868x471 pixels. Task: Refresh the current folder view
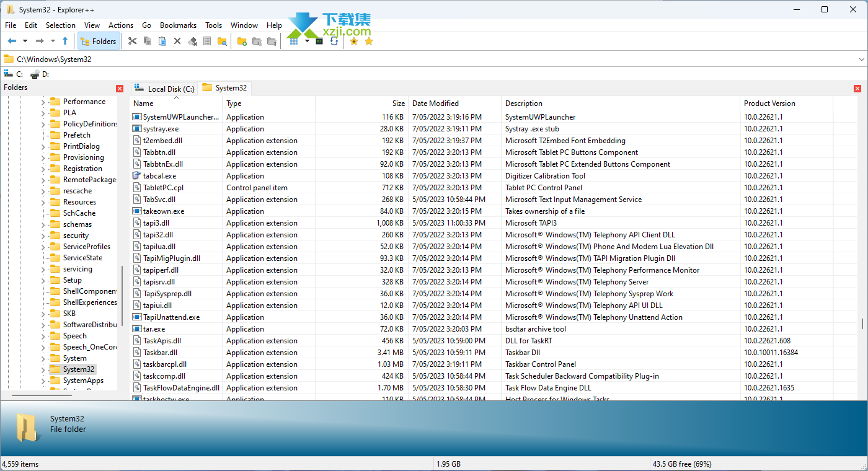coord(334,41)
